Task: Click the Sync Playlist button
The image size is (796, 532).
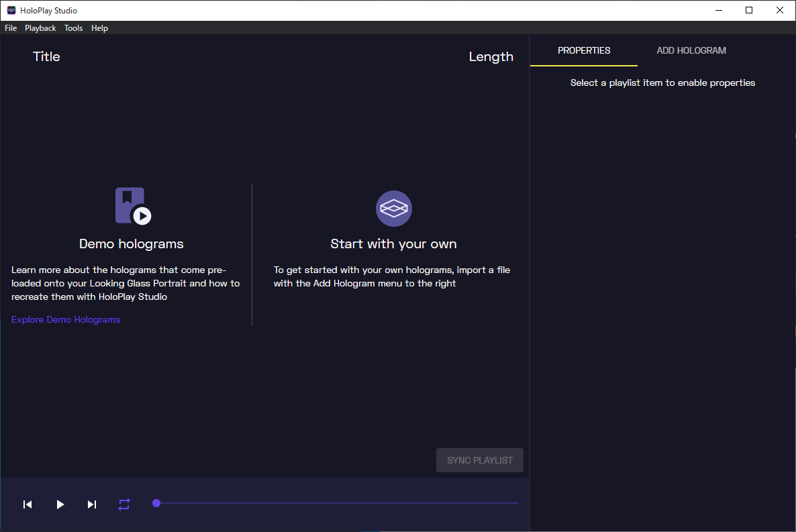Action: [x=480, y=460]
